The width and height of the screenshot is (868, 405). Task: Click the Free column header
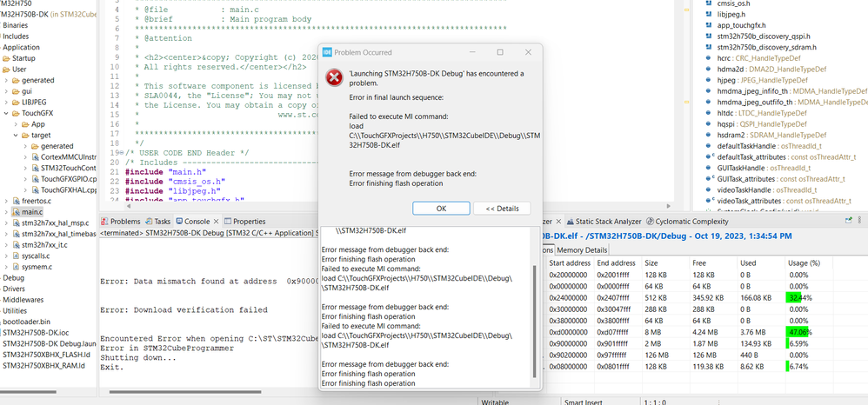point(713,262)
